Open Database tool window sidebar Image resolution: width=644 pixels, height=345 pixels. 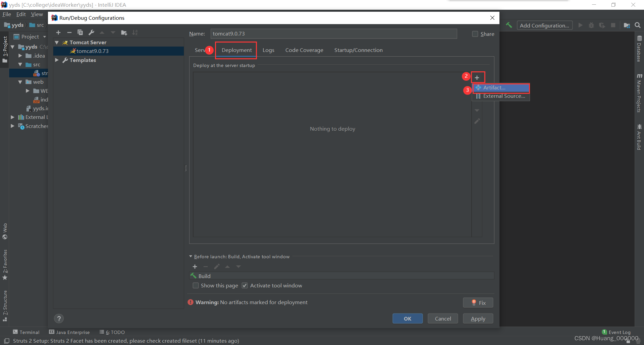click(x=639, y=49)
